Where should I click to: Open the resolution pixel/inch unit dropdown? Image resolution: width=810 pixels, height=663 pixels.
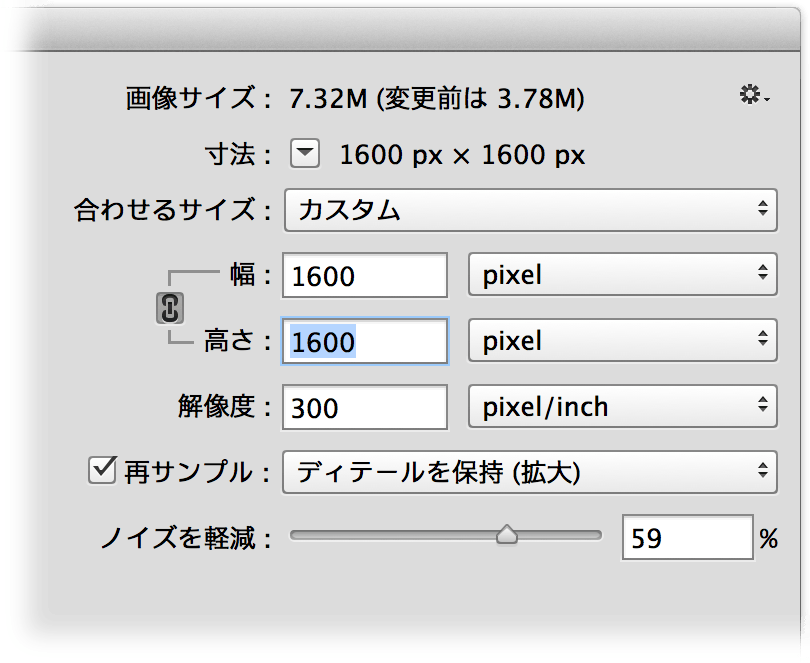[x=622, y=406]
